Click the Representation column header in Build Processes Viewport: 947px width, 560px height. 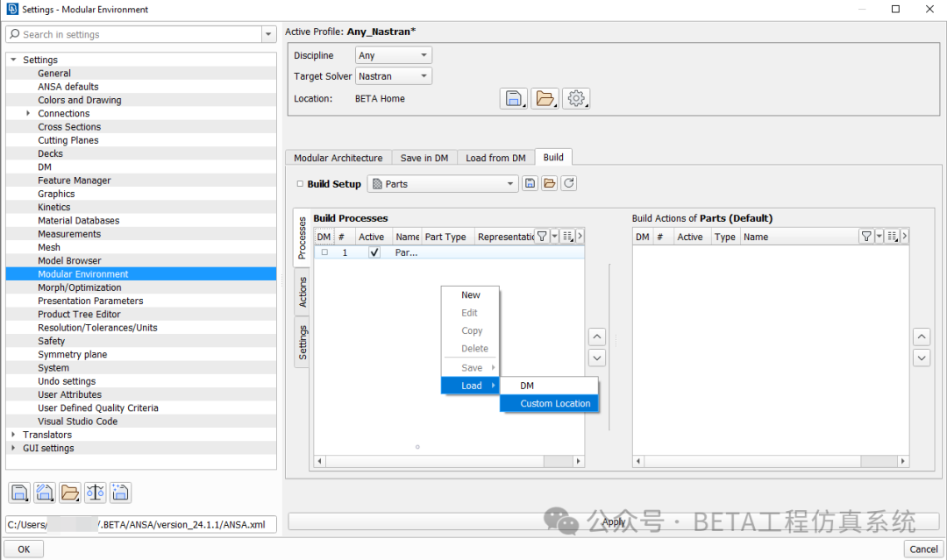505,237
